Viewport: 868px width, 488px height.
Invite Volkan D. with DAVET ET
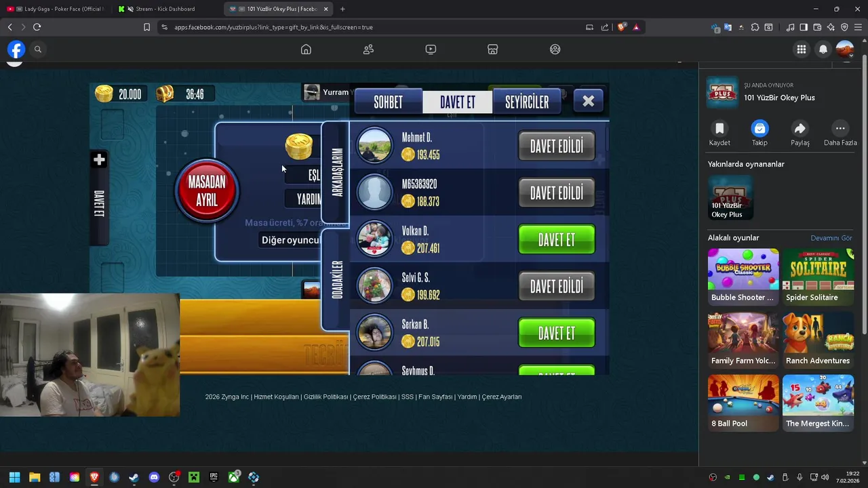click(557, 240)
